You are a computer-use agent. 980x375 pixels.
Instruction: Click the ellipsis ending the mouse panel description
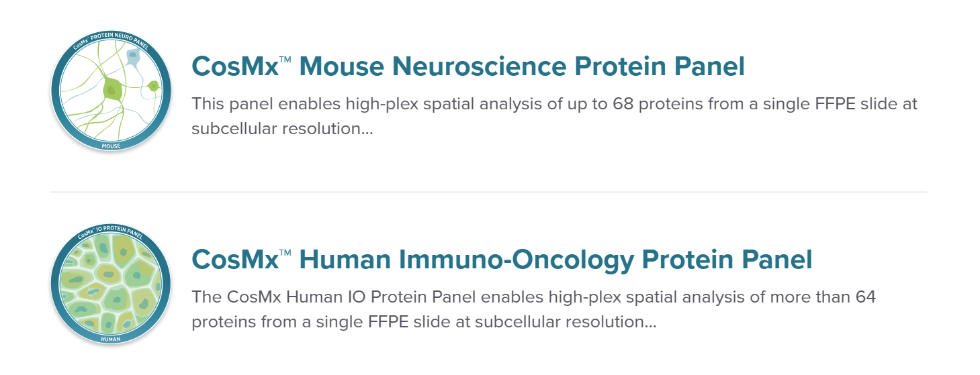[367, 132]
